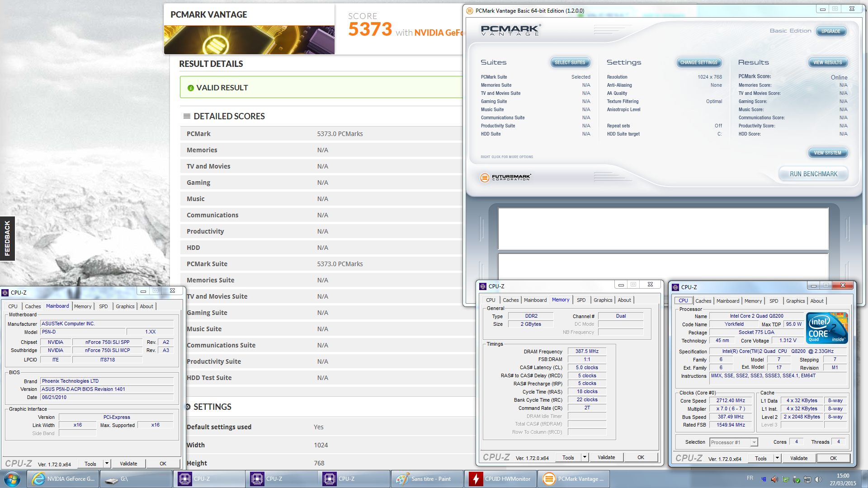The height and width of the screenshot is (488, 868).
Task: Activate the first CPU-Z taskbar item
Action: click(x=210, y=479)
